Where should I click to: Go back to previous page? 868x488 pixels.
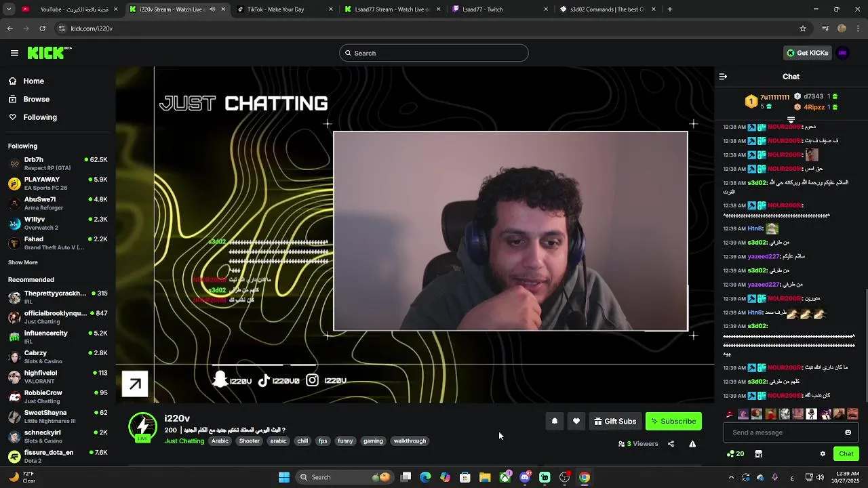[x=9, y=28]
